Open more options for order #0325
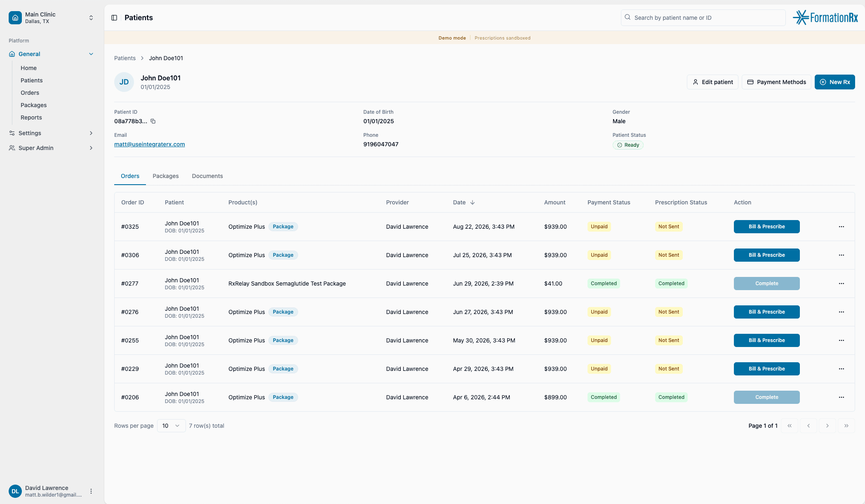The width and height of the screenshot is (865, 504). point(841,227)
